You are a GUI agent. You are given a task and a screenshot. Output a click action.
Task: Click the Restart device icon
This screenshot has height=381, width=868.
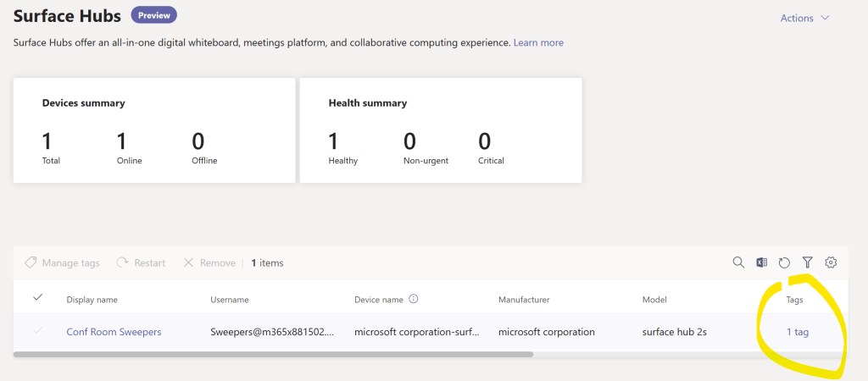(123, 263)
